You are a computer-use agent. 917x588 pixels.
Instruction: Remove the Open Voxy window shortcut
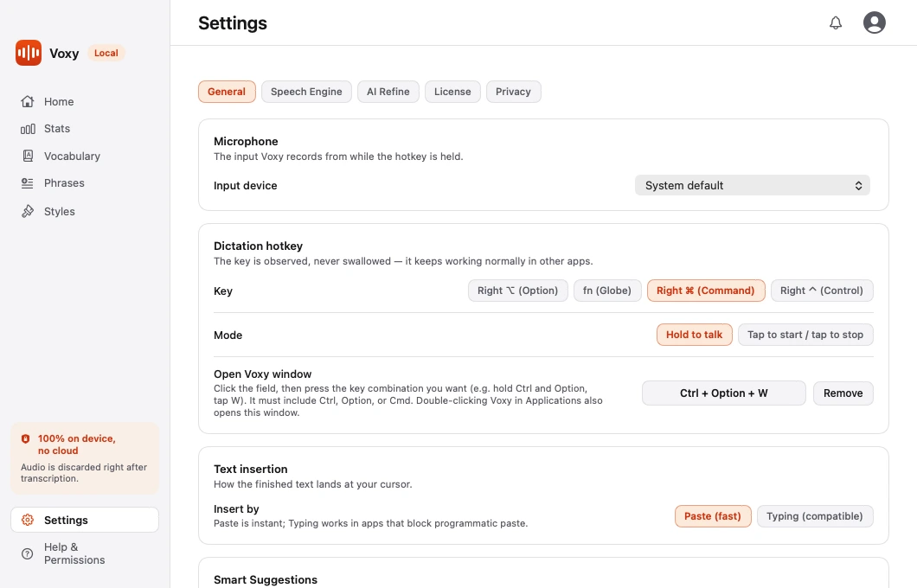843,393
